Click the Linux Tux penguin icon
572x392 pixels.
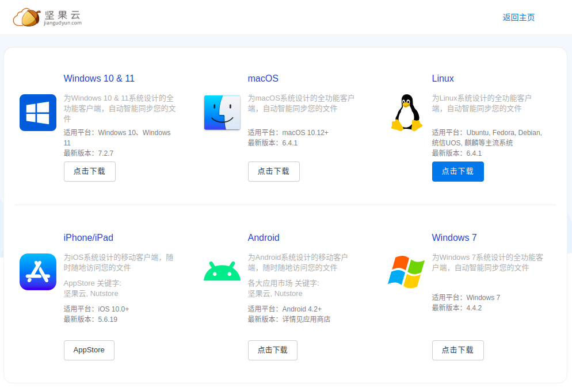pos(406,113)
